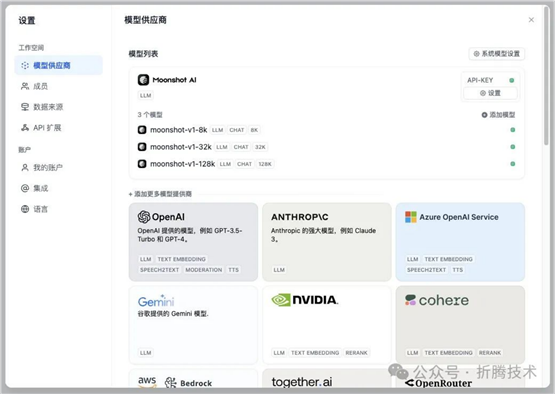Image resolution: width=555 pixels, height=394 pixels.
Task: Click the cohere logo icon
Action: click(410, 300)
